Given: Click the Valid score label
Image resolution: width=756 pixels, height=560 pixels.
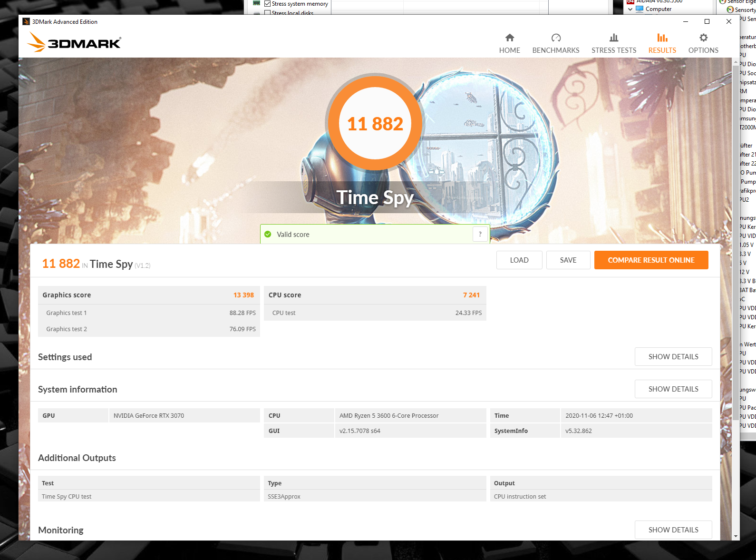Looking at the screenshot, I should (293, 234).
